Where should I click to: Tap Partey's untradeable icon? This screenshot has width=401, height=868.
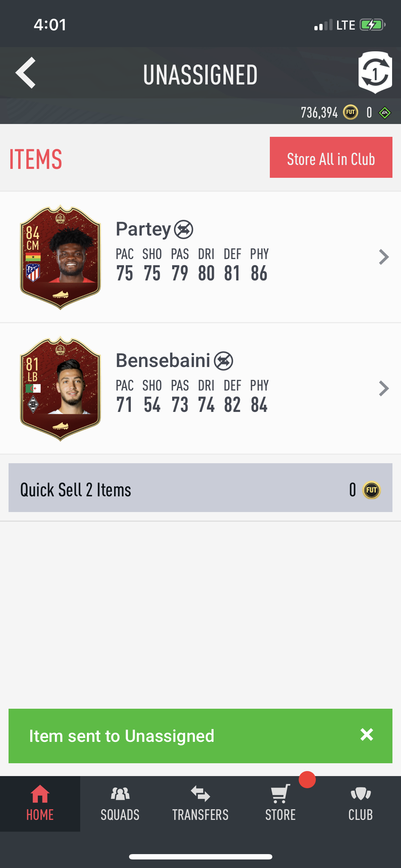click(184, 229)
